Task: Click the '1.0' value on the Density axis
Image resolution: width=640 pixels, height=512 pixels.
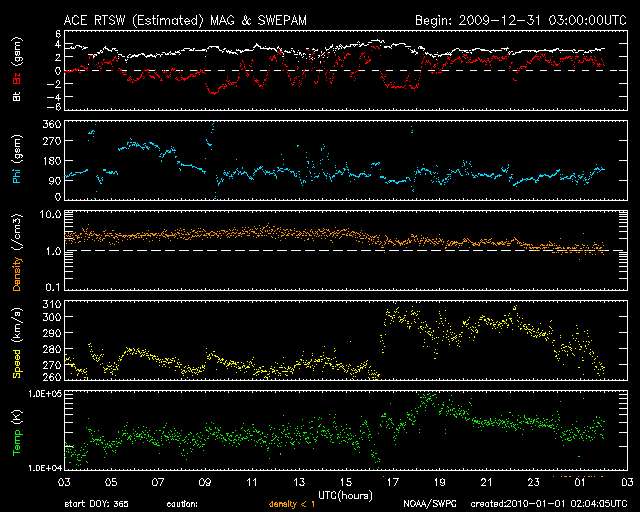Action: (53, 251)
